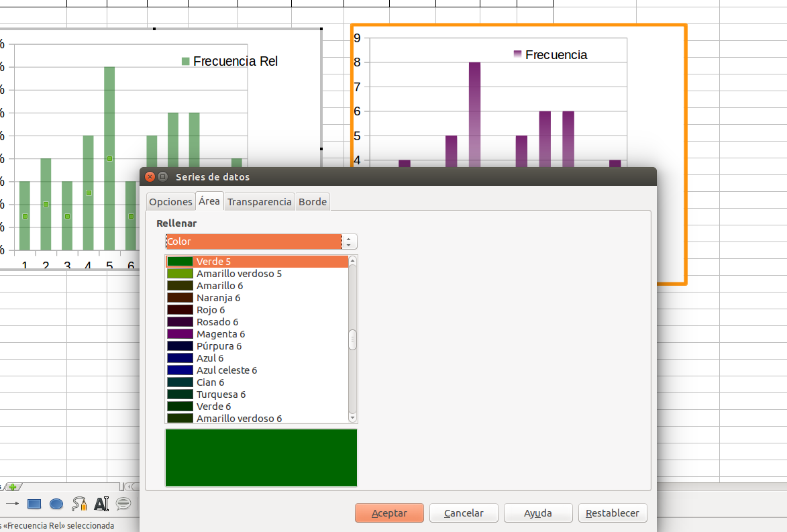Switch to the Opciones tab
Viewport: 787px width, 532px height.
click(170, 202)
